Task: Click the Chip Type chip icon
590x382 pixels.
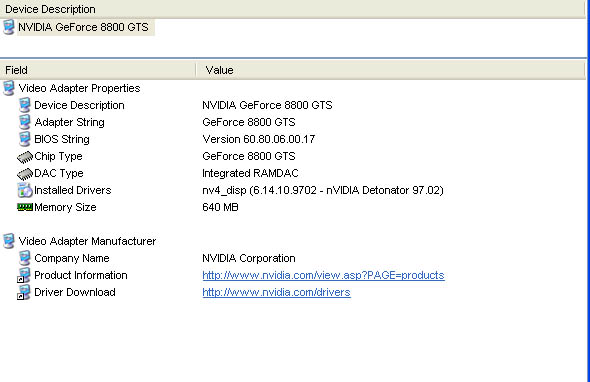Action: point(25,157)
